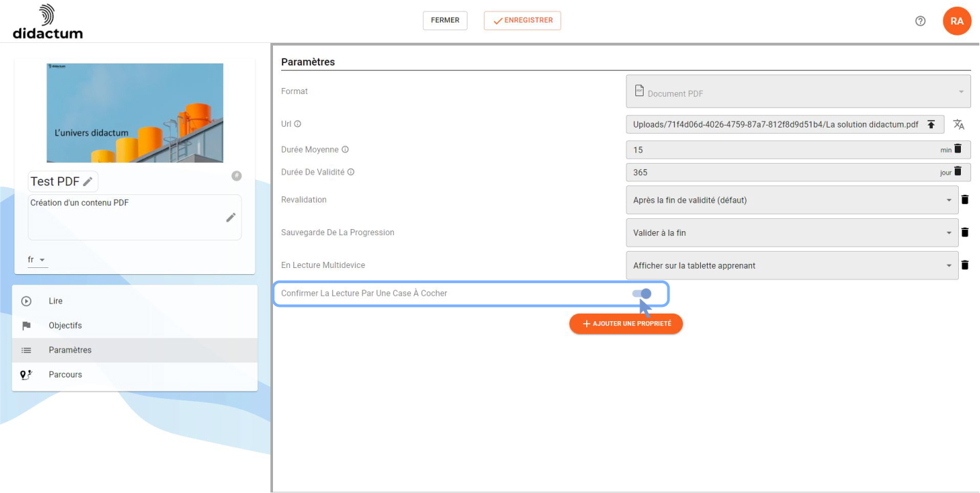Click the FERMER button
980x493 pixels.
(445, 20)
